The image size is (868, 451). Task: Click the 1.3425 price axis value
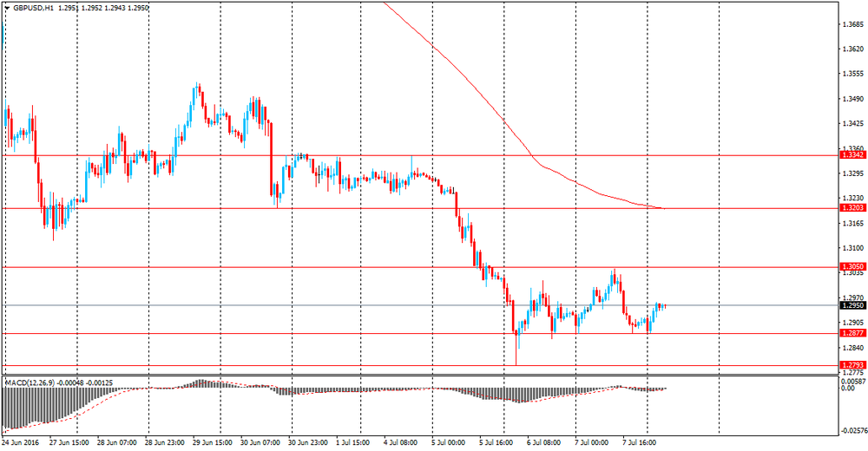(853, 124)
